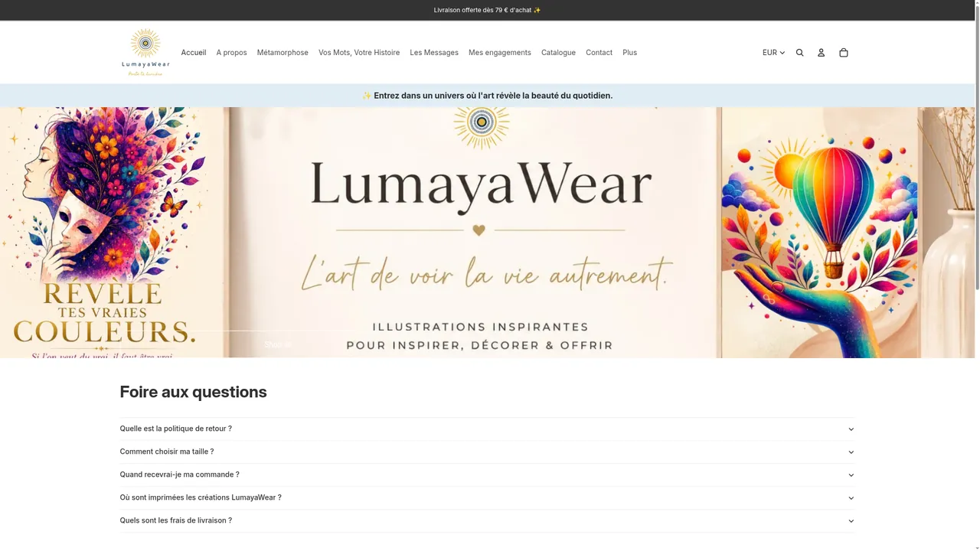
Task: Expand 'Quand recevrai-je ma commande ?'
Action: [x=487, y=474]
